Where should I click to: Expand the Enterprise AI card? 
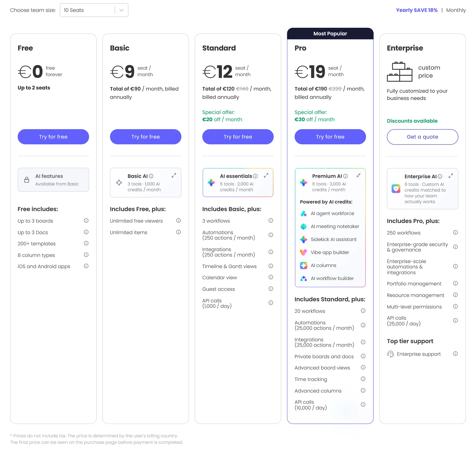click(x=451, y=176)
